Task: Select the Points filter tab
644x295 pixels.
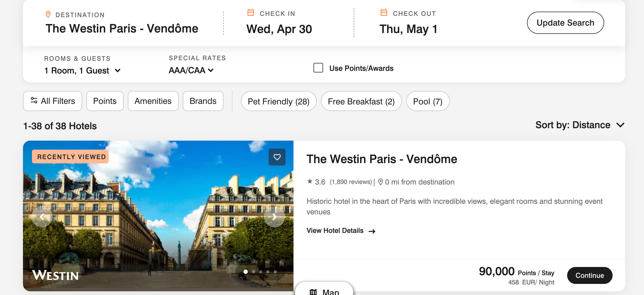Action: [x=105, y=101]
